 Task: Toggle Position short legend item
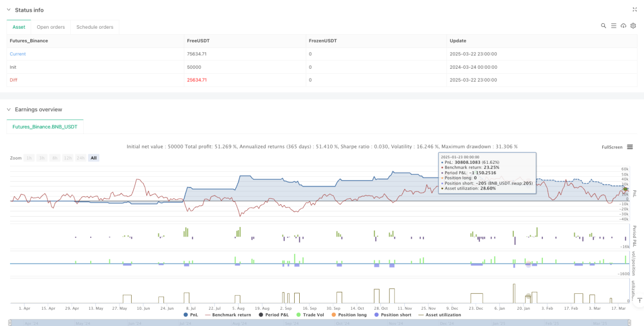click(393, 315)
